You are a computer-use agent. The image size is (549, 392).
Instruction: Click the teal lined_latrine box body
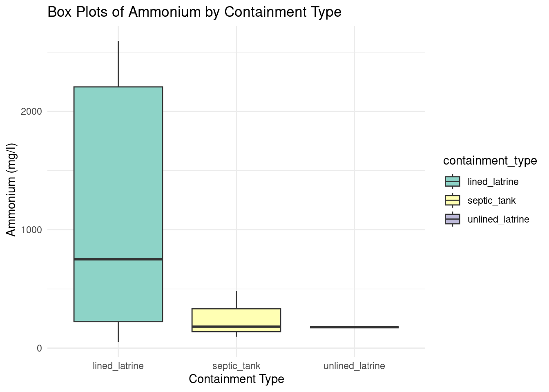[x=118, y=171]
